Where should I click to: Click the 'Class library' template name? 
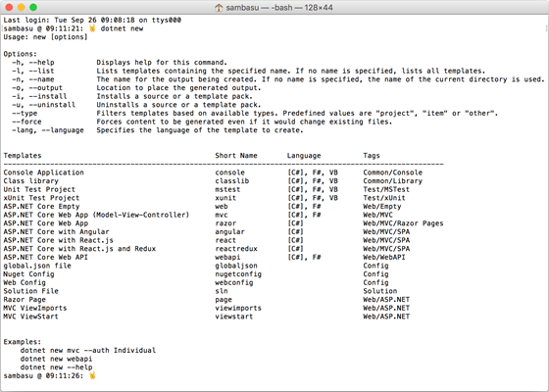coord(30,181)
